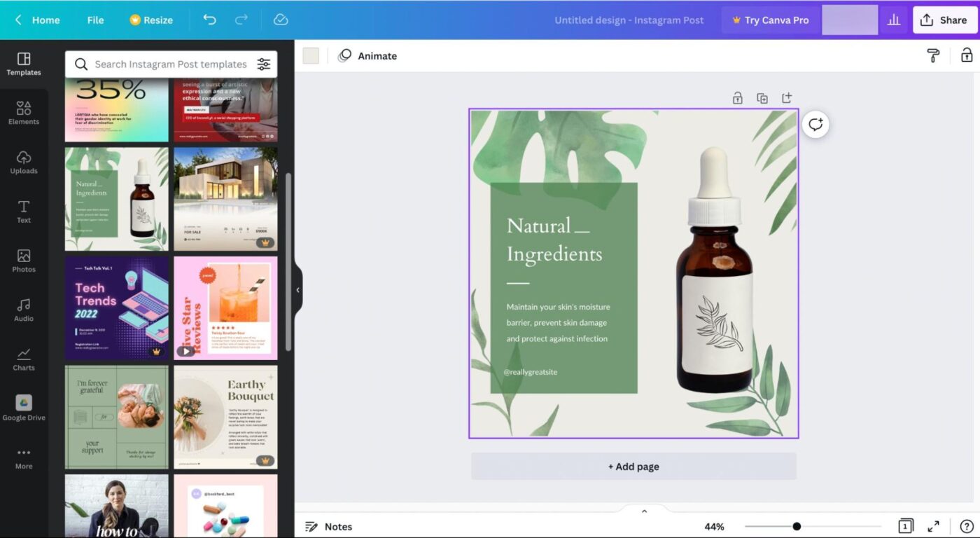The height and width of the screenshot is (538, 980).
Task: Toggle position lock in the top toolbar
Action: pos(966,55)
